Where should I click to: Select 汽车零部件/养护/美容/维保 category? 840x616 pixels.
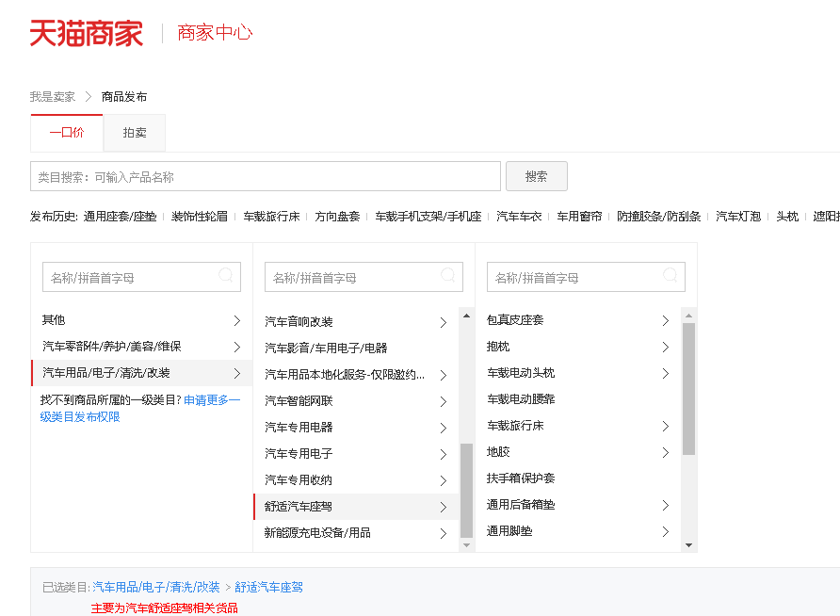pyautogui.click(x=141, y=347)
